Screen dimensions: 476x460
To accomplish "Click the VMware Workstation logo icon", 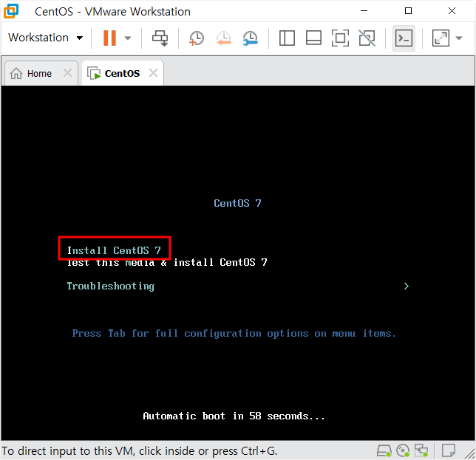I will 11,11.
